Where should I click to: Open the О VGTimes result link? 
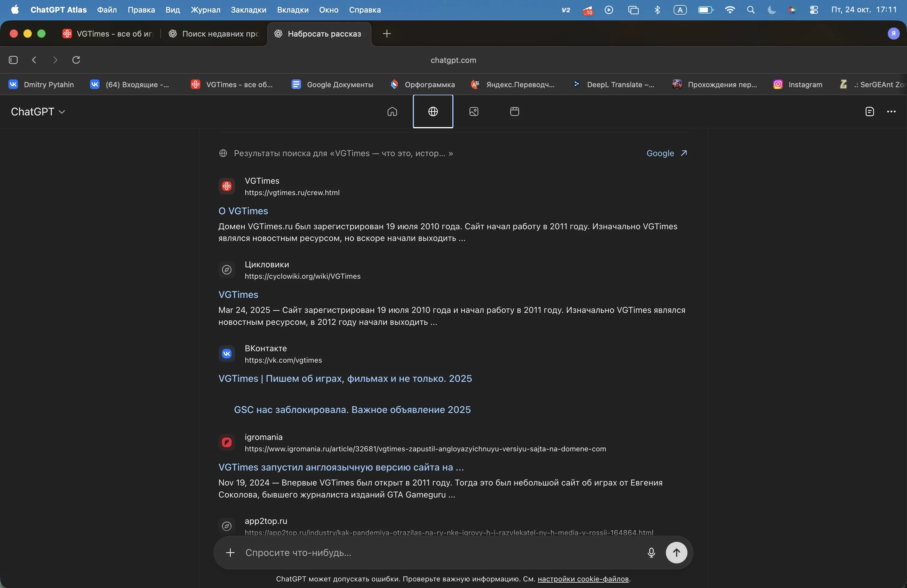(x=243, y=211)
